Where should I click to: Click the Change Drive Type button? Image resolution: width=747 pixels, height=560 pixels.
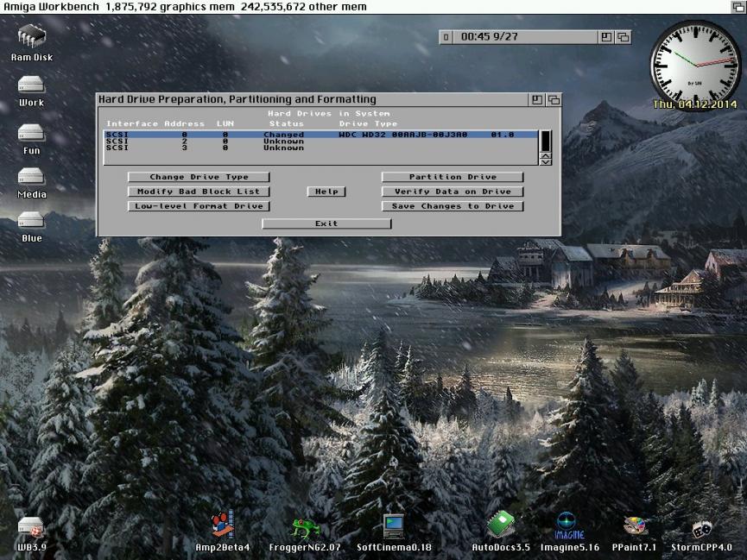[x=199, y=177]
